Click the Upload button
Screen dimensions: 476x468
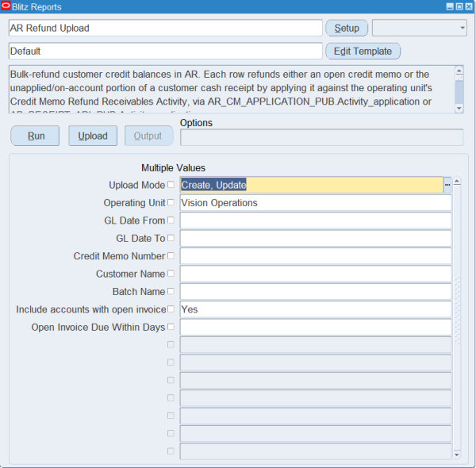[x=93, y=136]
